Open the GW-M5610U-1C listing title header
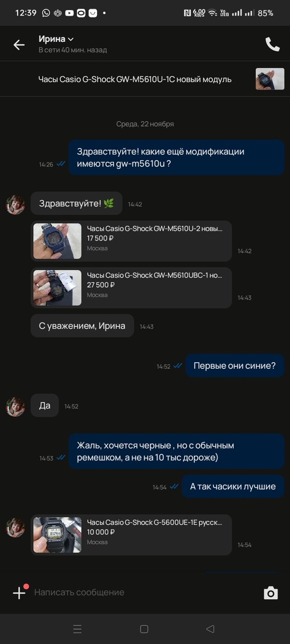This screenshot has width=290, height=644. pyautogui.click(x=135, y=79)
